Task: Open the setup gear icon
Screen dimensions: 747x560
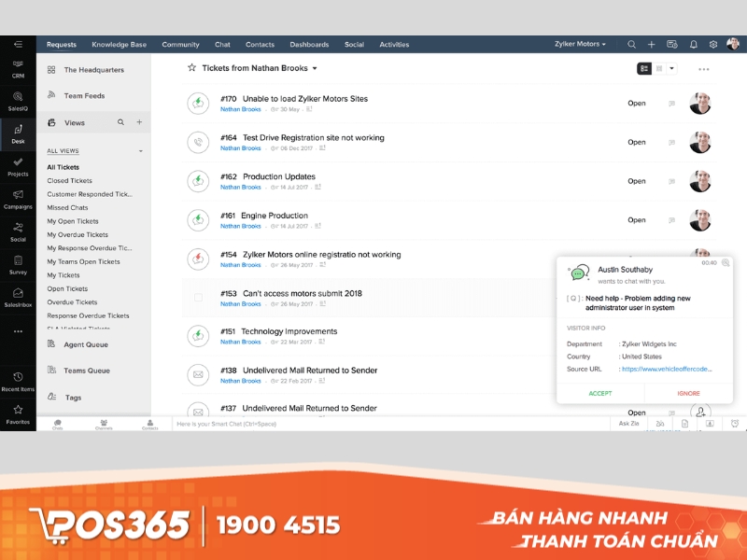Action: [712, 44]
